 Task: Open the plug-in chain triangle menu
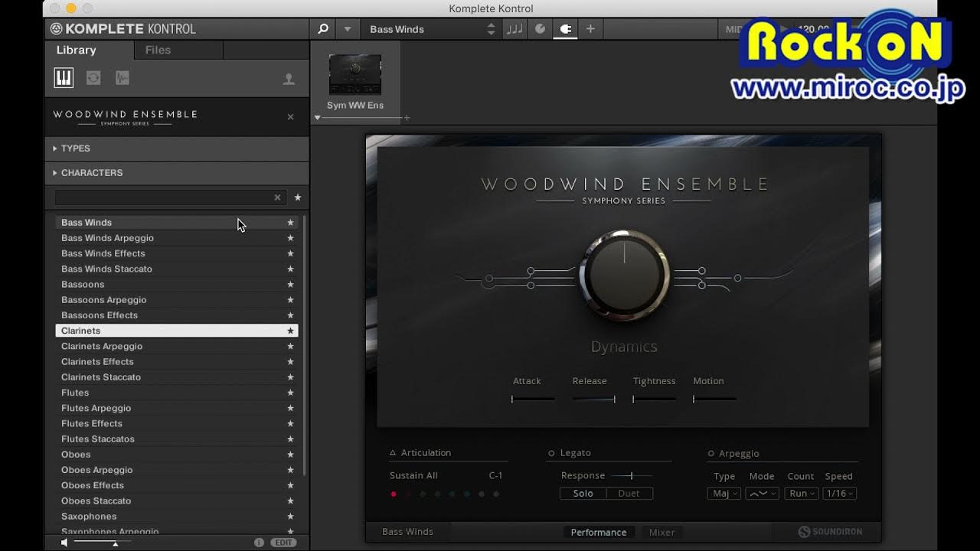[318, 118]
